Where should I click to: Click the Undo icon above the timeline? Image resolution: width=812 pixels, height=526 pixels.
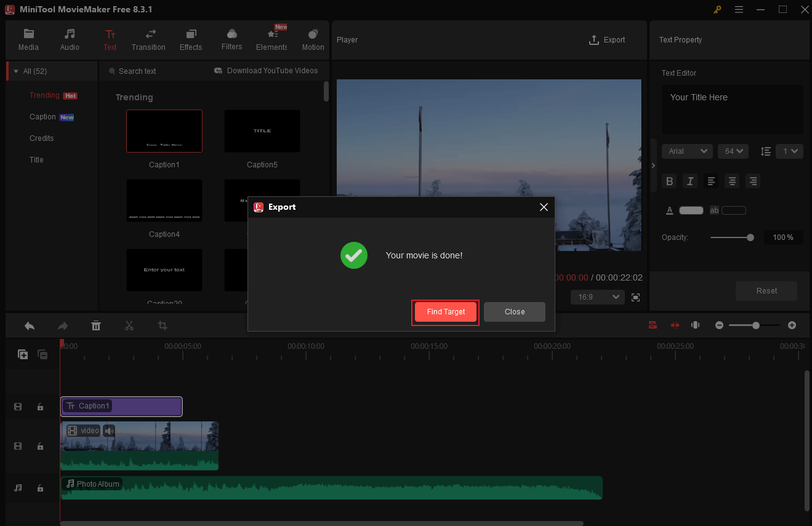click(29, 325)
